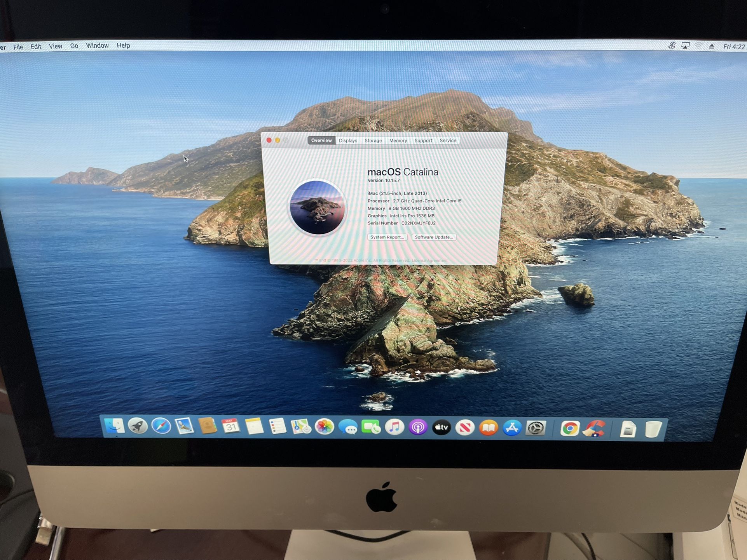Click the graphics value Intel Iris Pro 1536 MB
The width and height of the screenshot is (747, 560).
click(412, 216)
